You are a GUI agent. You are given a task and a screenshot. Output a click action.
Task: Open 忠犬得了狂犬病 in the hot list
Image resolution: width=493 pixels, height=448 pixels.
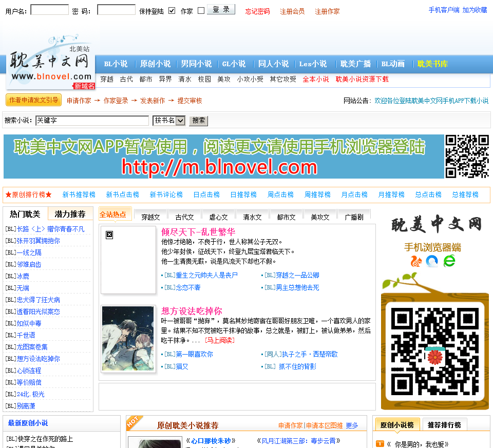tap(39, 300)
